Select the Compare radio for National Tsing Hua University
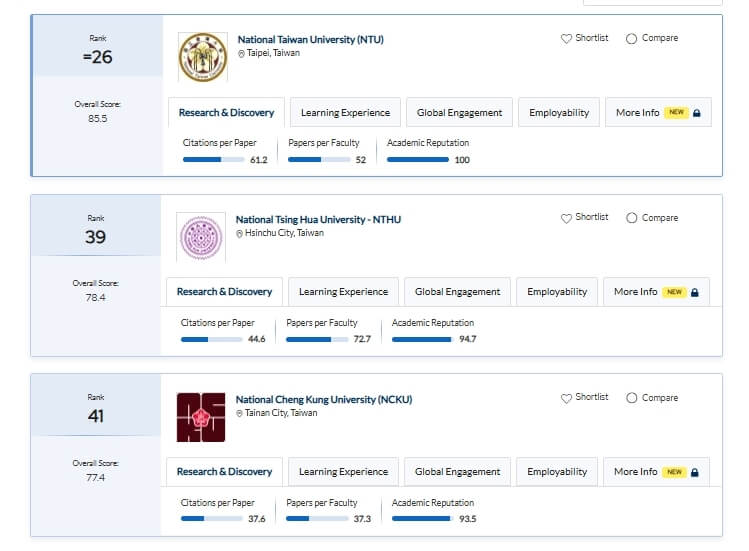 pos(631,218)
